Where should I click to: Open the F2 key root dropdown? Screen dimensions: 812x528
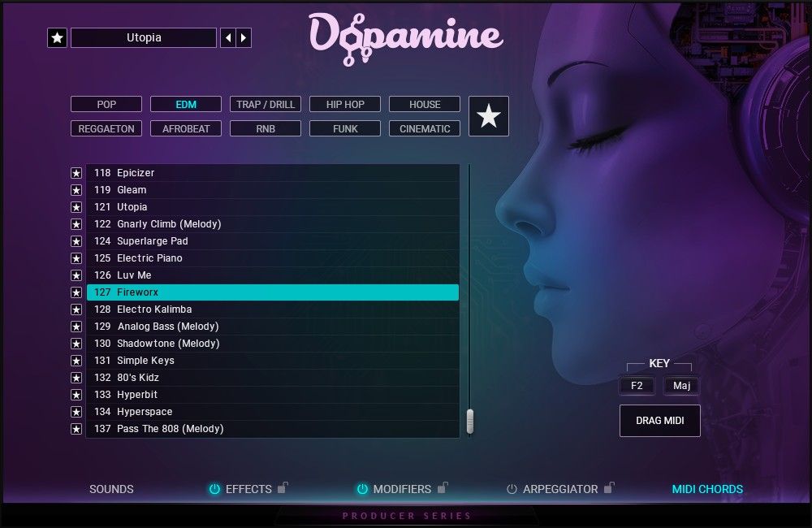tap(637, 386)
